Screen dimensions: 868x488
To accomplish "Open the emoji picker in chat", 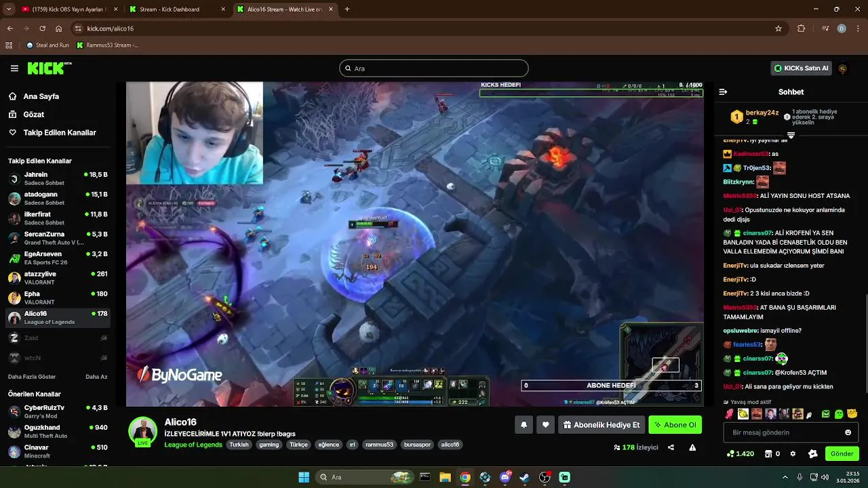I will click(848, 432).
